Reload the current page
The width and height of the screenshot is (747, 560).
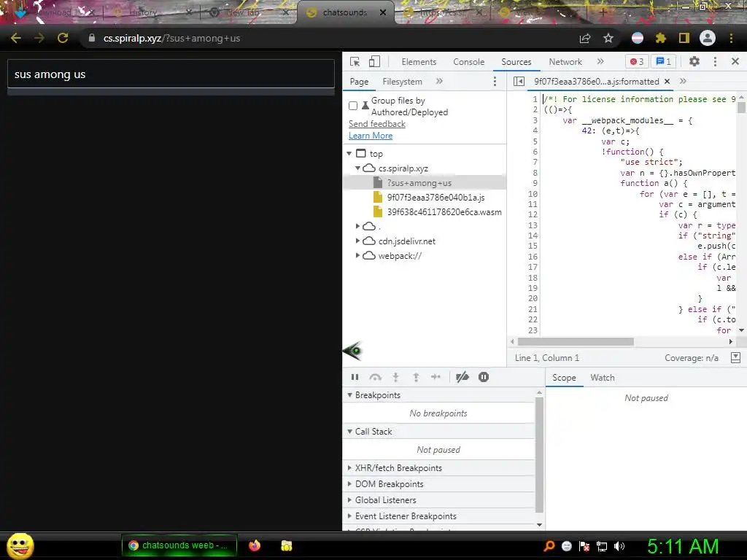coord(63,38)
